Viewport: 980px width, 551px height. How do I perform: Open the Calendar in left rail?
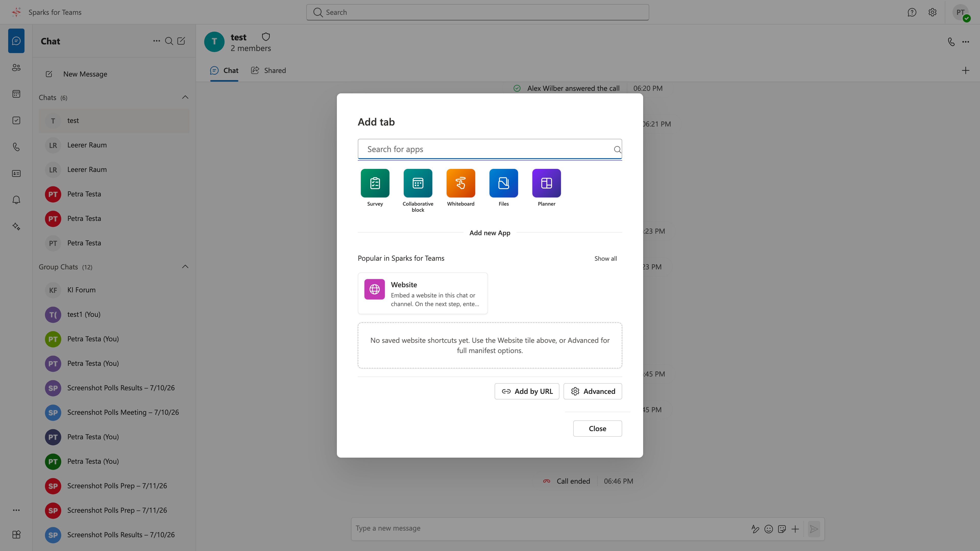pos(16,94)
